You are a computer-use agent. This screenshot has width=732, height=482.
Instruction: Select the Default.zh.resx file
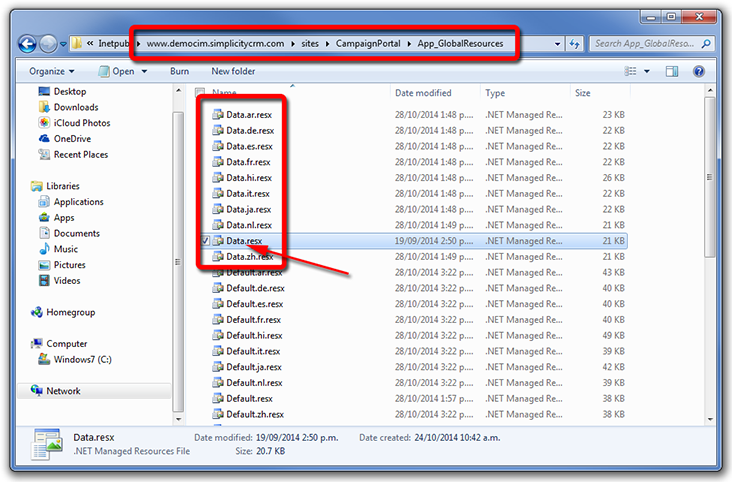tap(255, 414)
